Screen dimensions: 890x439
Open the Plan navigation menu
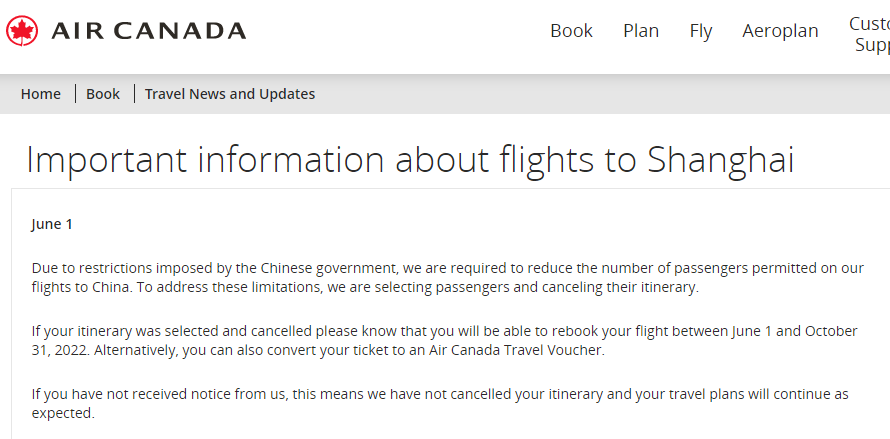pos(641,31)
